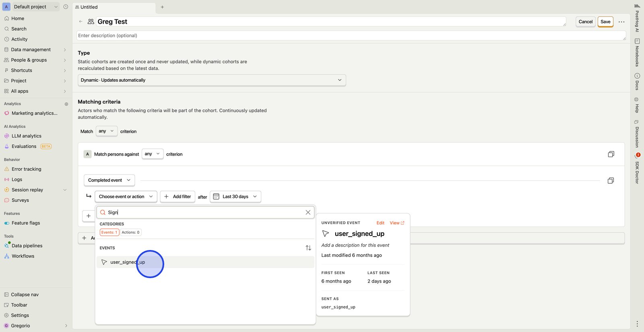Open the Last 30 days date dropdown
Image resolution: width=644 pixels, height=332 pixels.
tap(235, 197)
